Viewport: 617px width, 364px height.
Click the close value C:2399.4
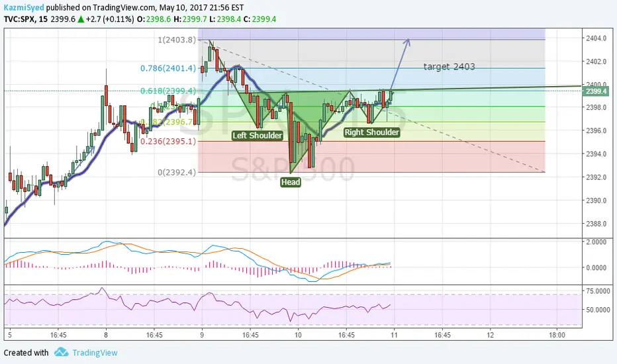[x=260, y=19]
